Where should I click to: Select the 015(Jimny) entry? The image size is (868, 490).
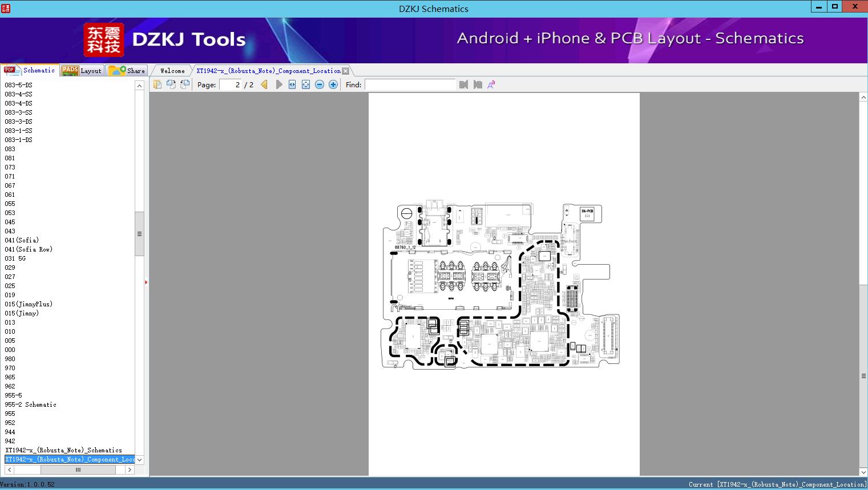pos(22,313)
